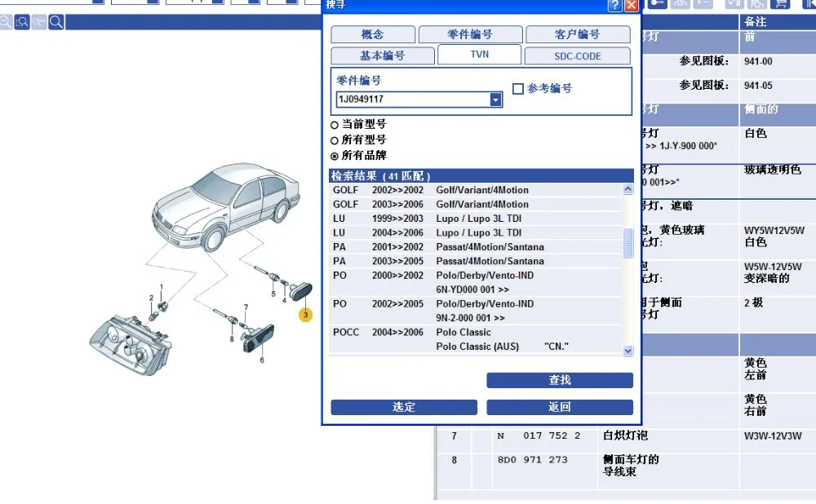The height and width of the screenshot is (504, 816).
Task: Click the first-page arrow icon at top right
Action: tap(809, 4)
